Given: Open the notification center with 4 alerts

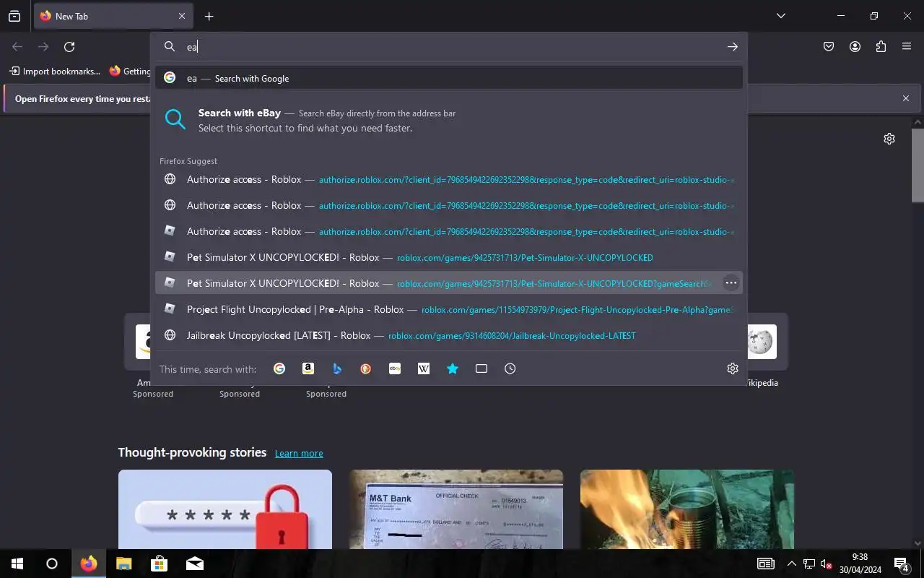Looking at the screenshot, I should click(x=902, y=564).
